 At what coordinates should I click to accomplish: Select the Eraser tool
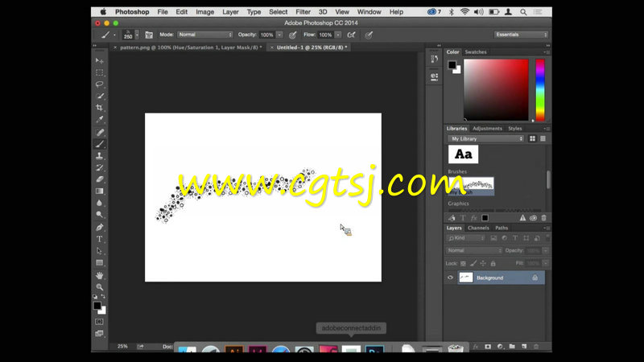tap(99, 179)
